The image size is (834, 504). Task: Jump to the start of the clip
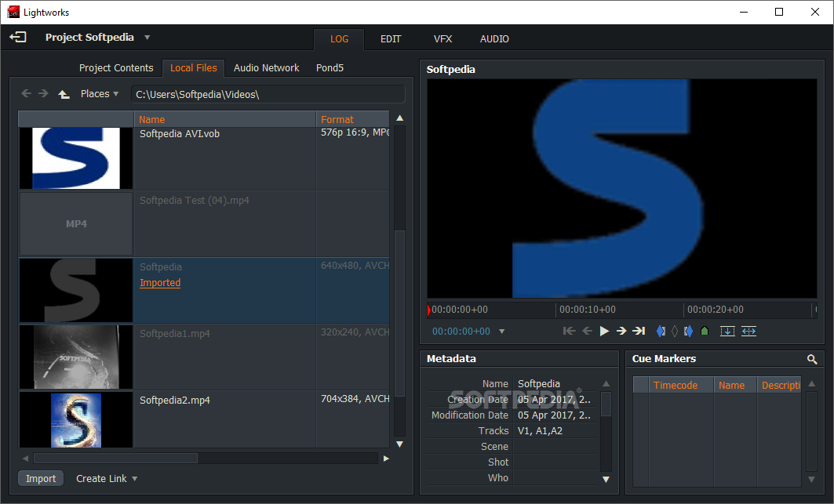(569, 332)
